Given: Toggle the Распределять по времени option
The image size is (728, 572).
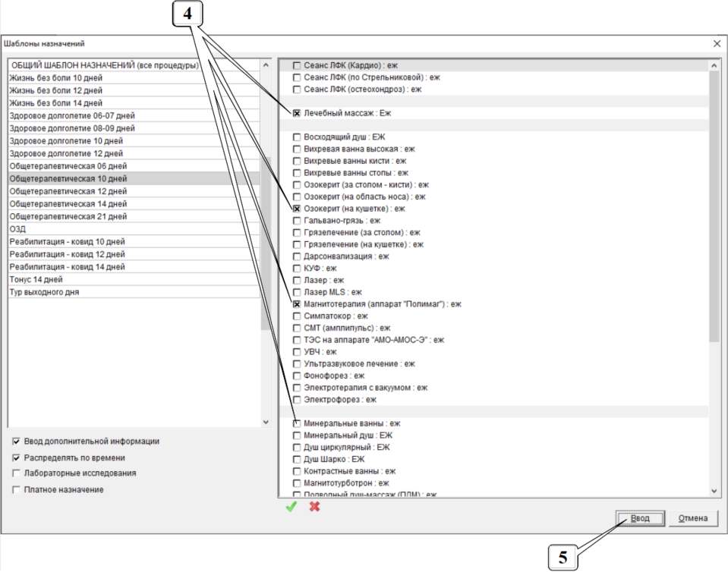Looking at the screenshot, I should (x=17, y=458).
